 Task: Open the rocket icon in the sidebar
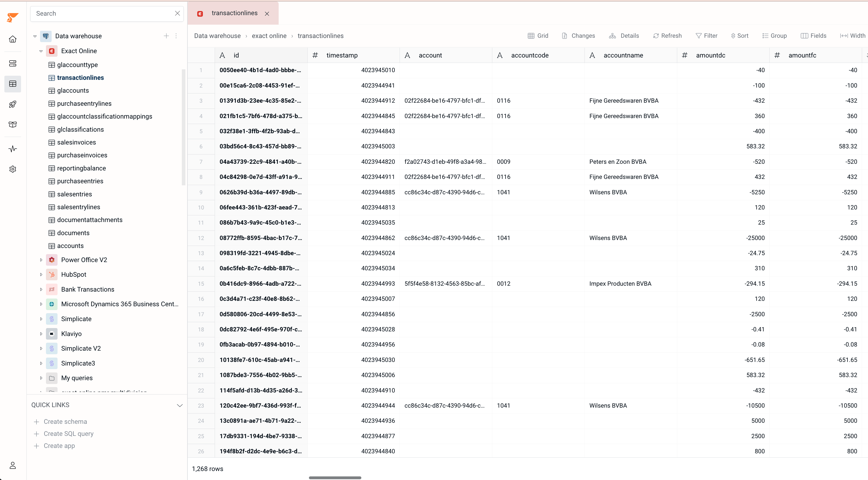point(13,104)
